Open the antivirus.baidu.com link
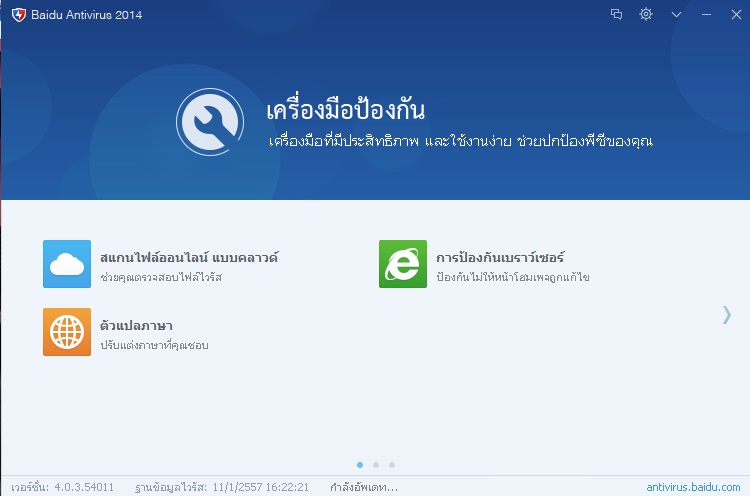This screenshot has height=496, width=750. [693, 487]
